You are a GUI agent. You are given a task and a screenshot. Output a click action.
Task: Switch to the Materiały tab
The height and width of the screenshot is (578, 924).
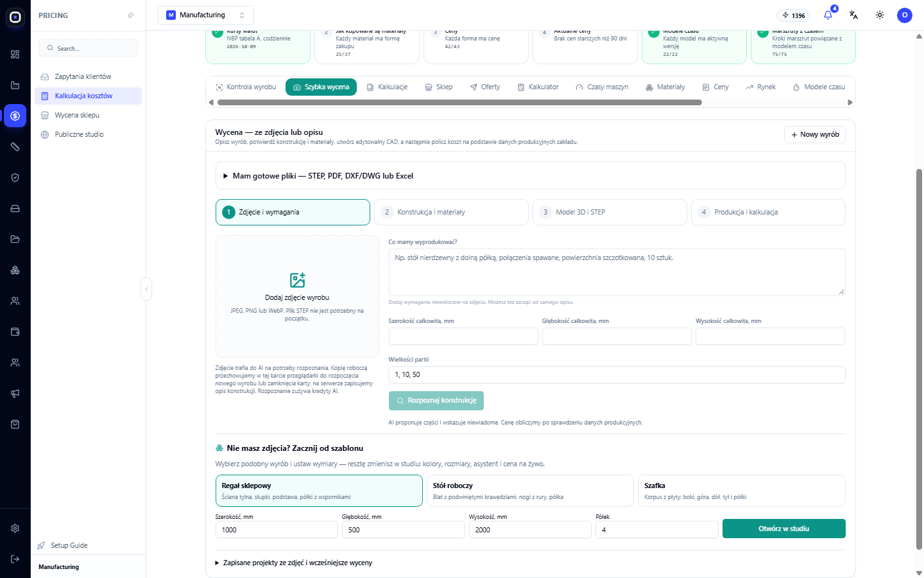[665, 87]
